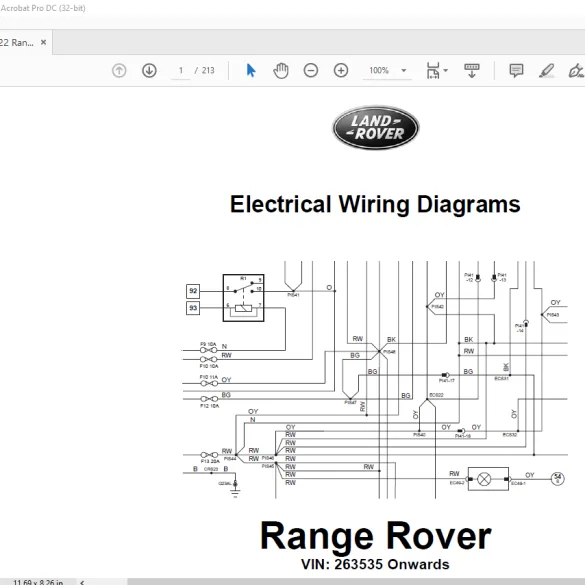Click the total pages 213 label

point(208,71)
